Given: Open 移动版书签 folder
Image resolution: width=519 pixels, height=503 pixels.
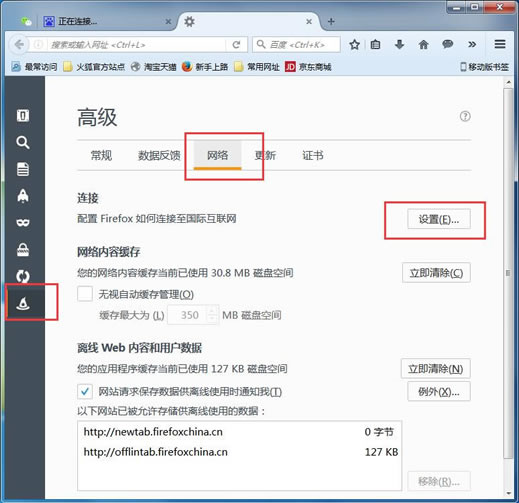Looking at the screenshot, I should coord(484,67).
